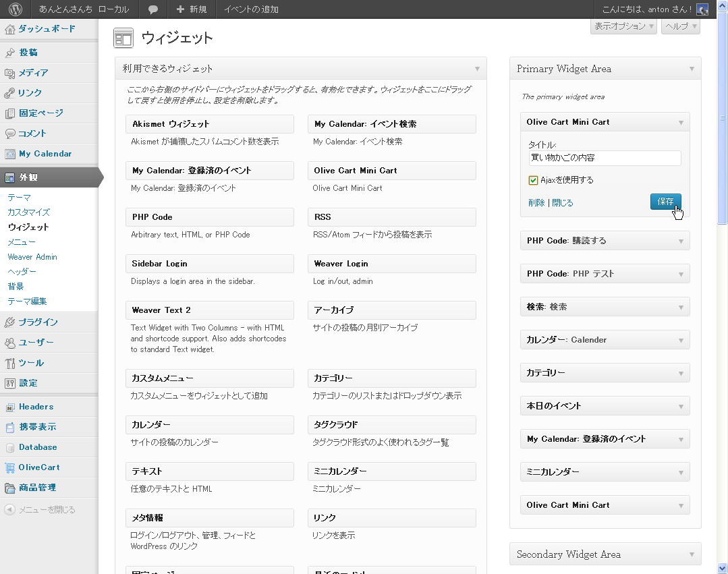Expand the PHP Code: PHP テスト widget
The width and height of the screenshot is (728, 574).
[605, 274]
